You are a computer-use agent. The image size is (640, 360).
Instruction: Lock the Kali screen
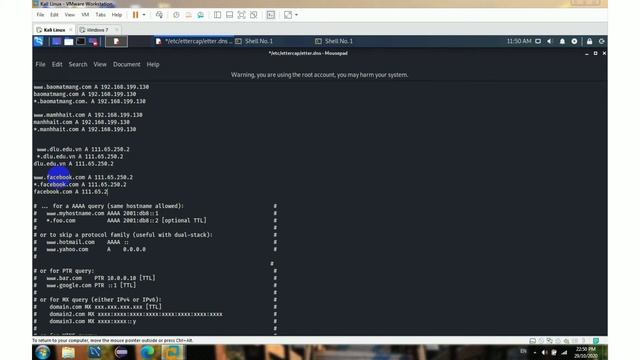point(589,41)
